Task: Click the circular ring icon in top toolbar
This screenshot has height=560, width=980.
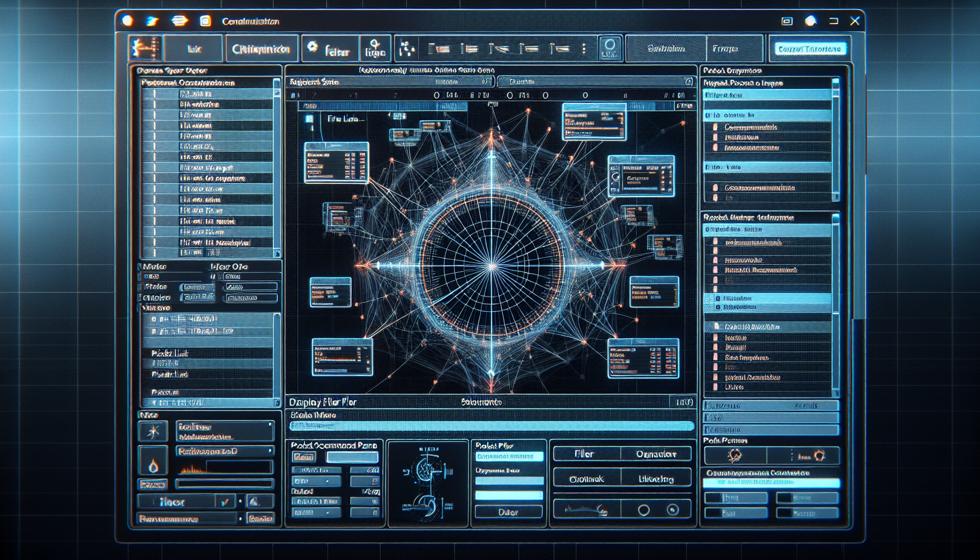Action: click(610, 48)
